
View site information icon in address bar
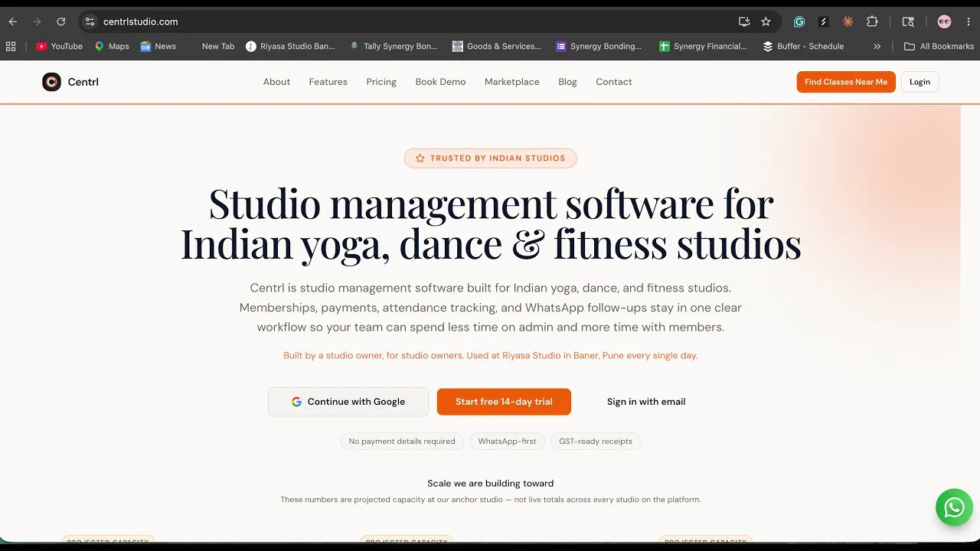[90, 21]
